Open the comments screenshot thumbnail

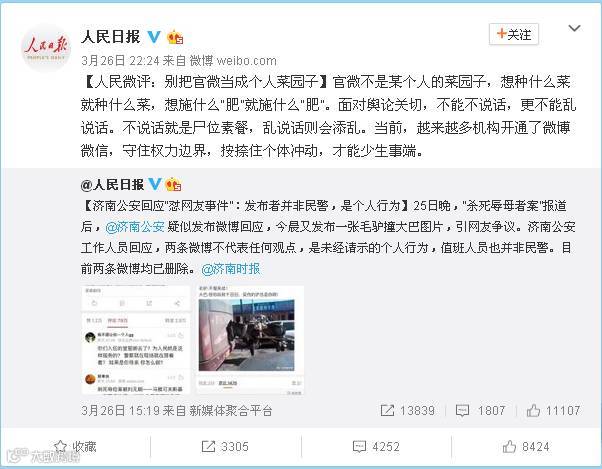click(x=136, y=340)
